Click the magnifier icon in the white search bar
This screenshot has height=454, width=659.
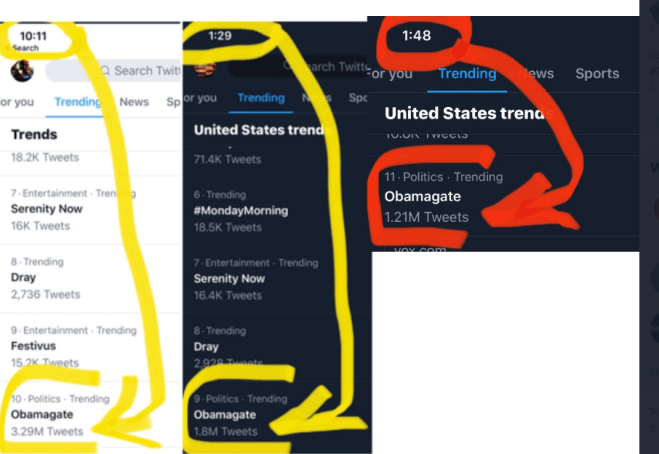[x=104, y=71]
